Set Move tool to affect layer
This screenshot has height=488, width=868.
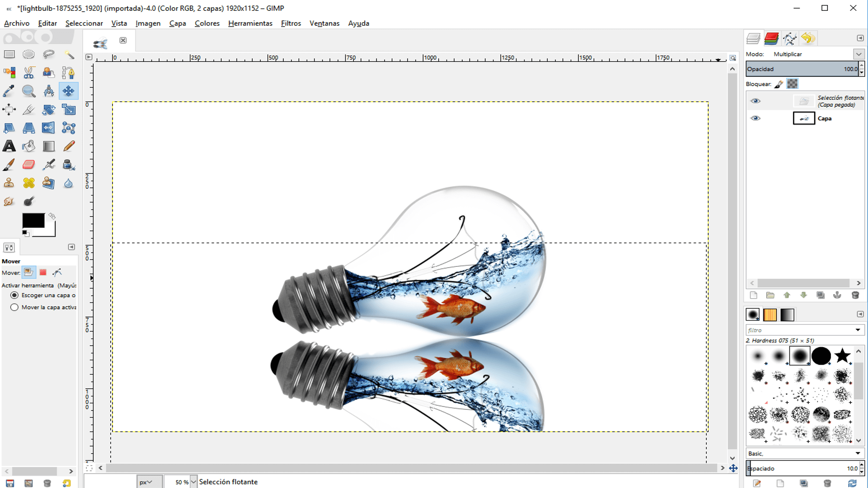[28, 272]
